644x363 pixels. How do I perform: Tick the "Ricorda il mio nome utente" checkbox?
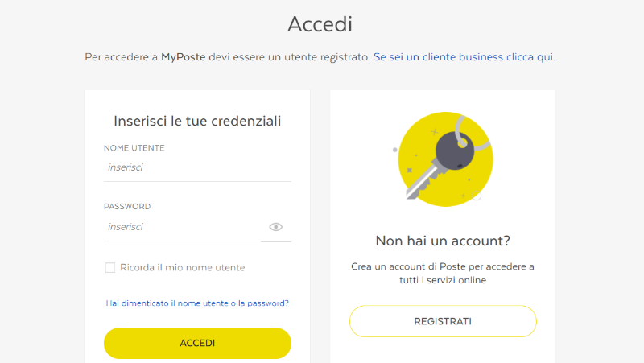[110, 267]
